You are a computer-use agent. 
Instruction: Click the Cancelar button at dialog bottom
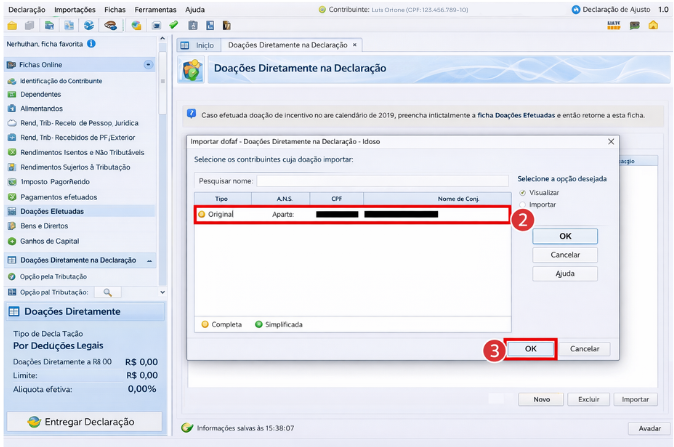tap(584, 349)
